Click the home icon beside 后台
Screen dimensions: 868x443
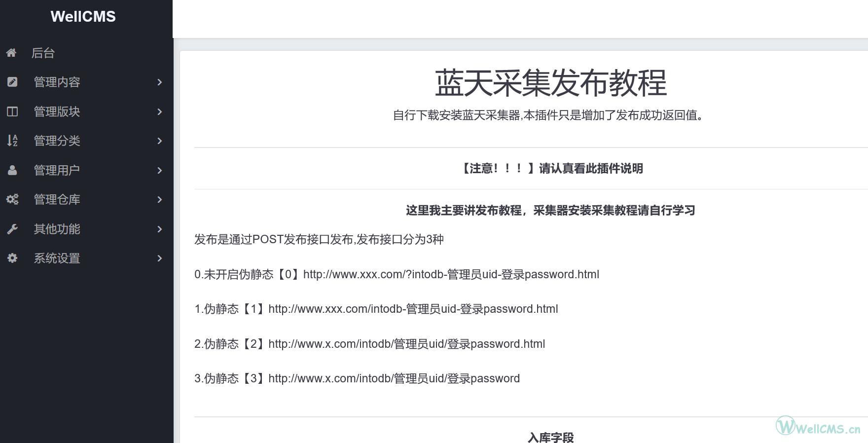(11, 52)
